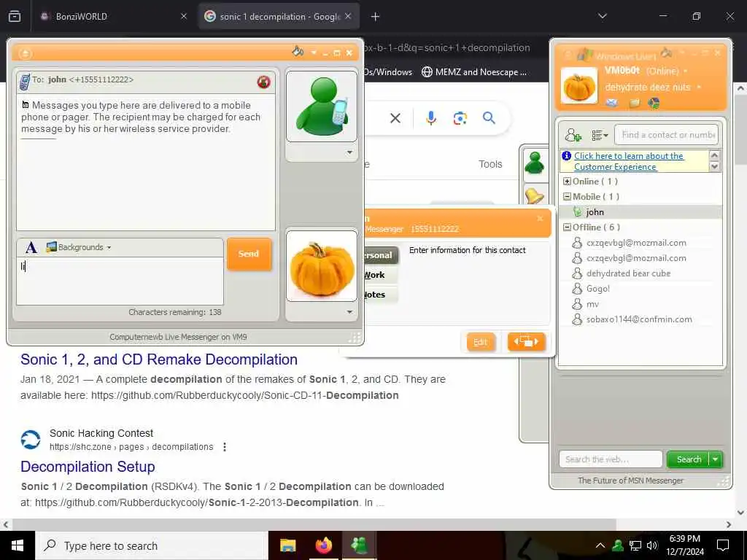Open a new browser tab with plus

[376, 17]
